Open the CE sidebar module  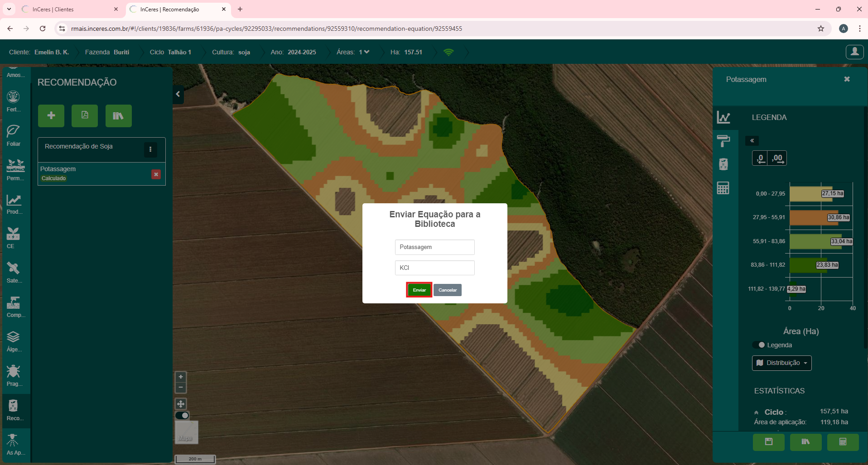point(13,238)
